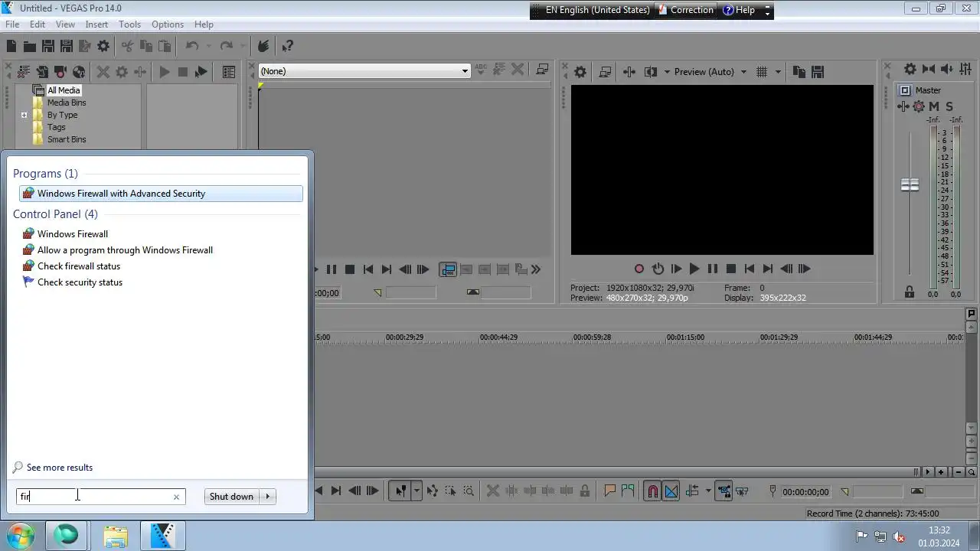
Task: Click the Dim Output speaker icon
Action: pos(947,69)
